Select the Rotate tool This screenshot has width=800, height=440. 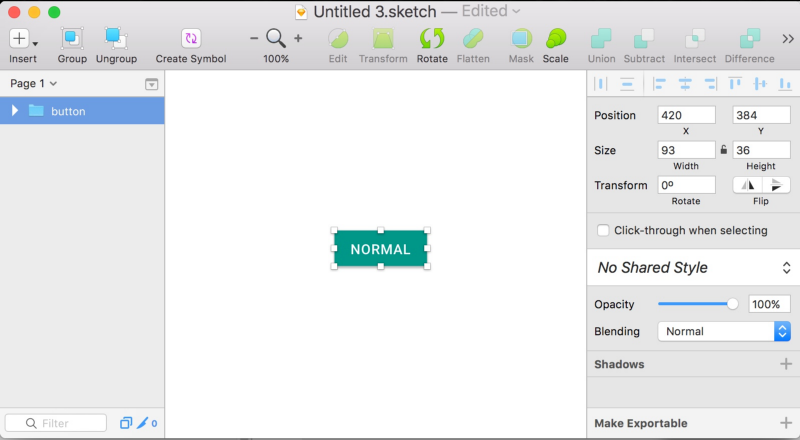[432, 39]
